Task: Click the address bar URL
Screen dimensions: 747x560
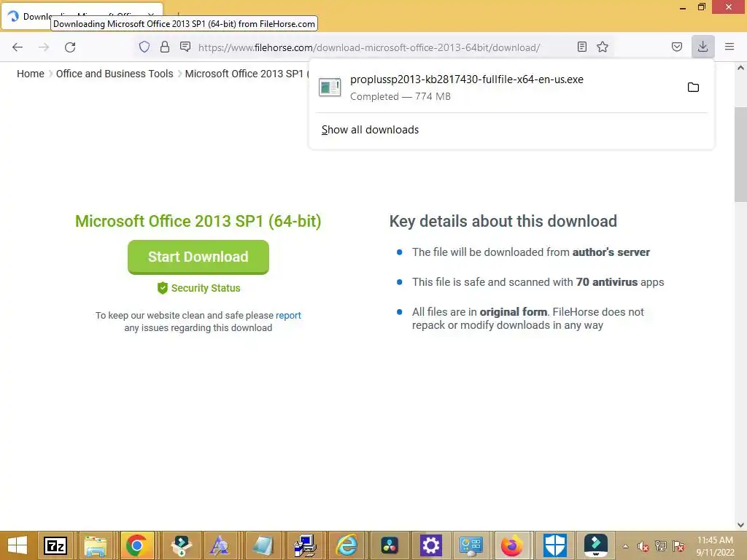Action: point(369,47)
